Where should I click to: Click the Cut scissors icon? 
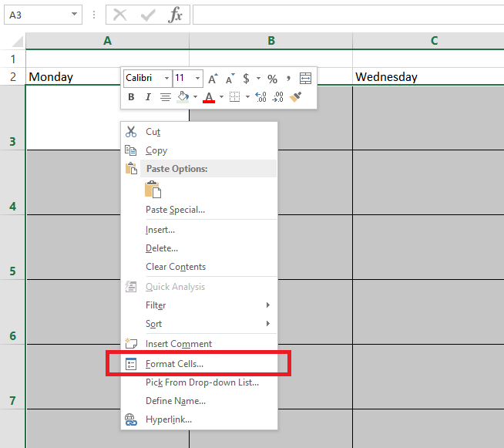[x=131, y=132]
